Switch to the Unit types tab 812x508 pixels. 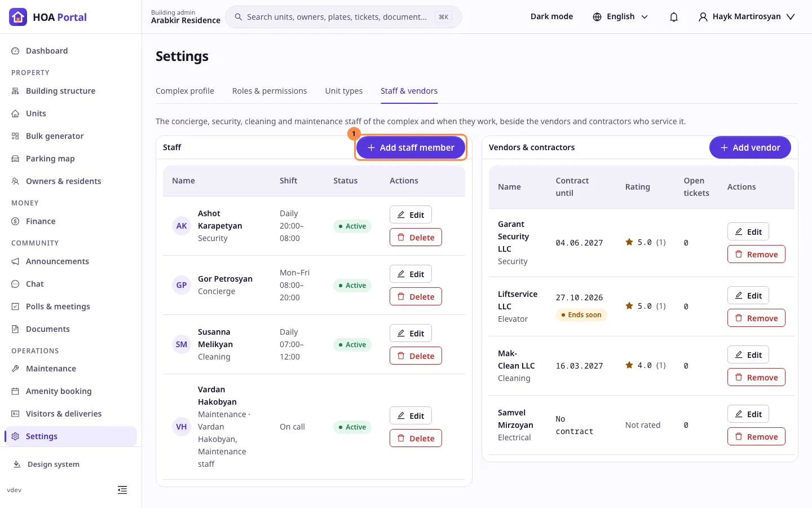(x=344, y=91)
